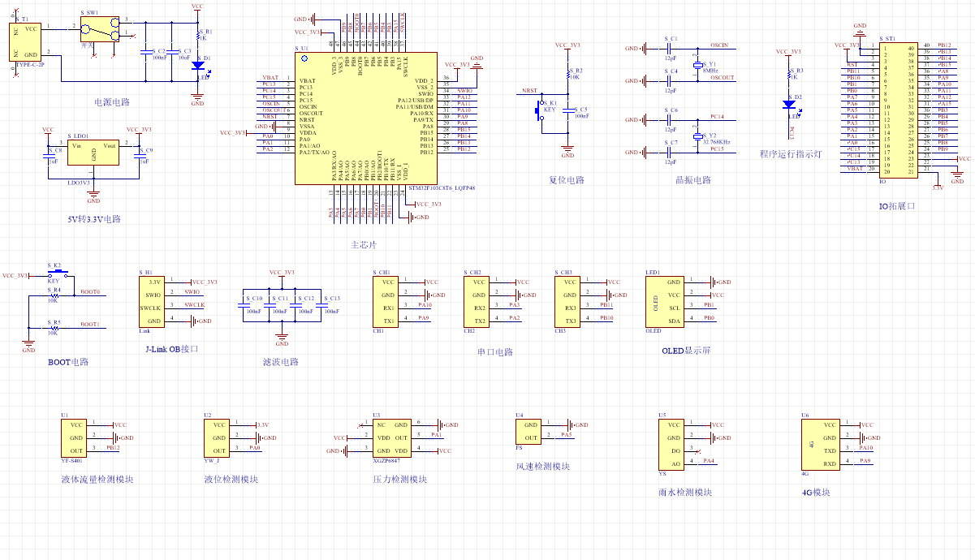Click the '4G模块' title

(816, 493)
